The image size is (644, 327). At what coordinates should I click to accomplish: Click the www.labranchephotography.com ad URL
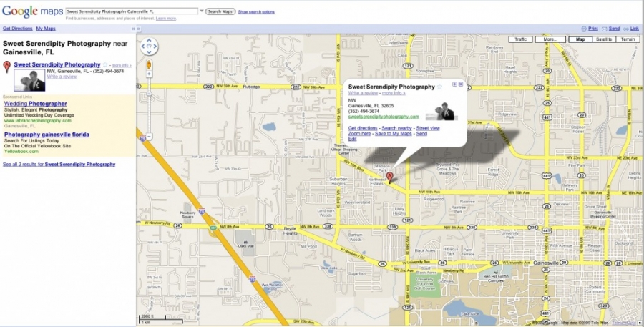(x=38, y=121)
